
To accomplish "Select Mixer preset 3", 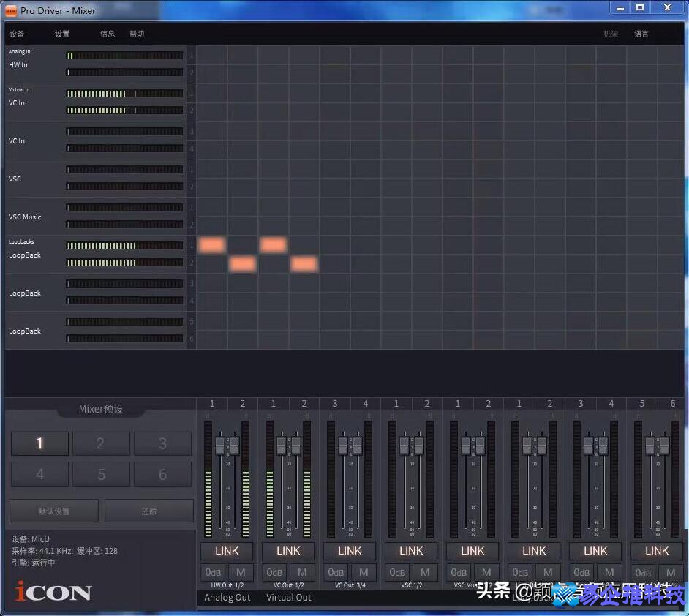I will tap(162, 443).
